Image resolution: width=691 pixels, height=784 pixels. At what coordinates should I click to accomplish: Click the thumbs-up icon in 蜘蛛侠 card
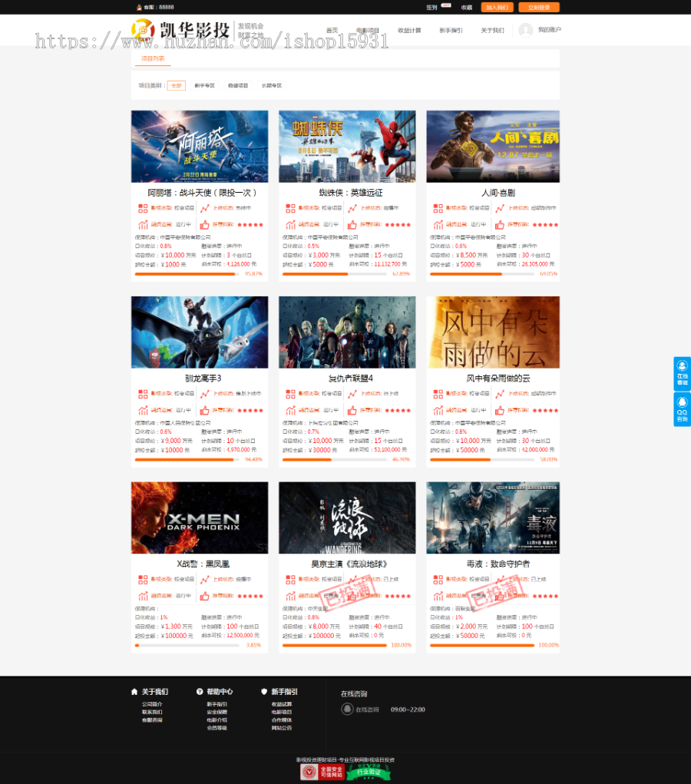(x=352, y=225)
